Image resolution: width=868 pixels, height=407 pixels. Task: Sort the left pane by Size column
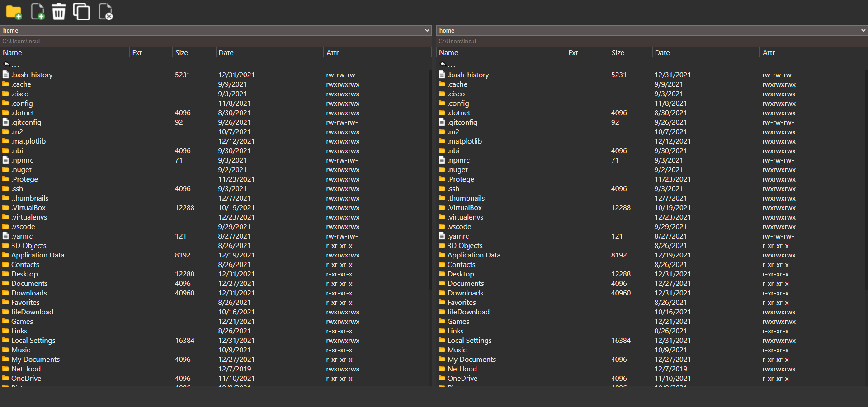pos(194,52)
